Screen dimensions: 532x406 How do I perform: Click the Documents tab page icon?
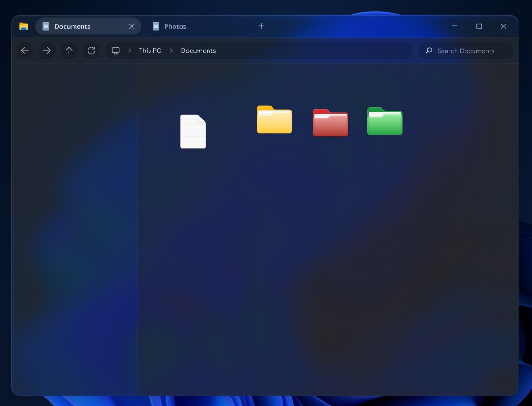click(46, 26)
